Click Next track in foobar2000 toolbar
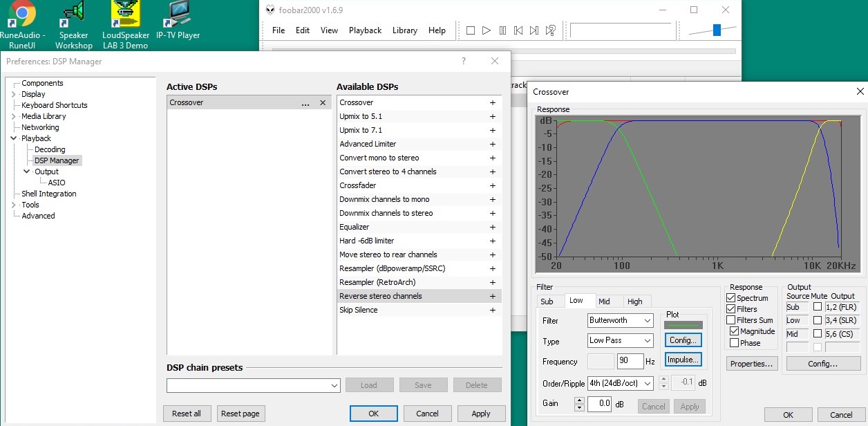This screenshot has height=426, width=868. click(x=534, y=30)
